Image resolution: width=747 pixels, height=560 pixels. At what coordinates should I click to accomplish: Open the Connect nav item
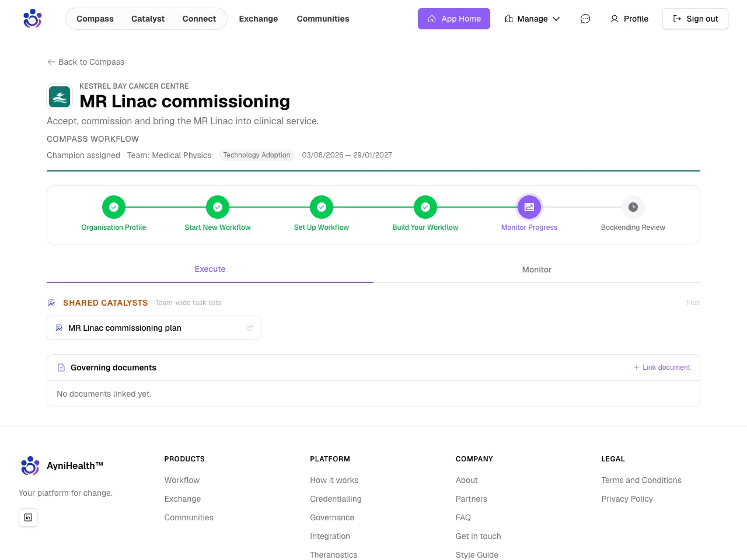pos(199,19)
